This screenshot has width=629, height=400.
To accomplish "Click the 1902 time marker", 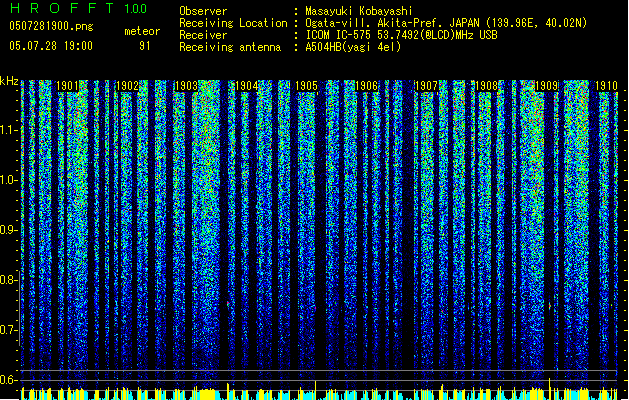I will pos(127,86).
